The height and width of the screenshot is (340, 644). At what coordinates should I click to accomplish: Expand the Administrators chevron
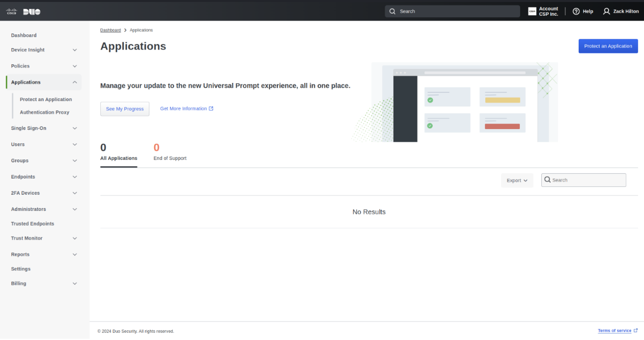tap(75, 209)
